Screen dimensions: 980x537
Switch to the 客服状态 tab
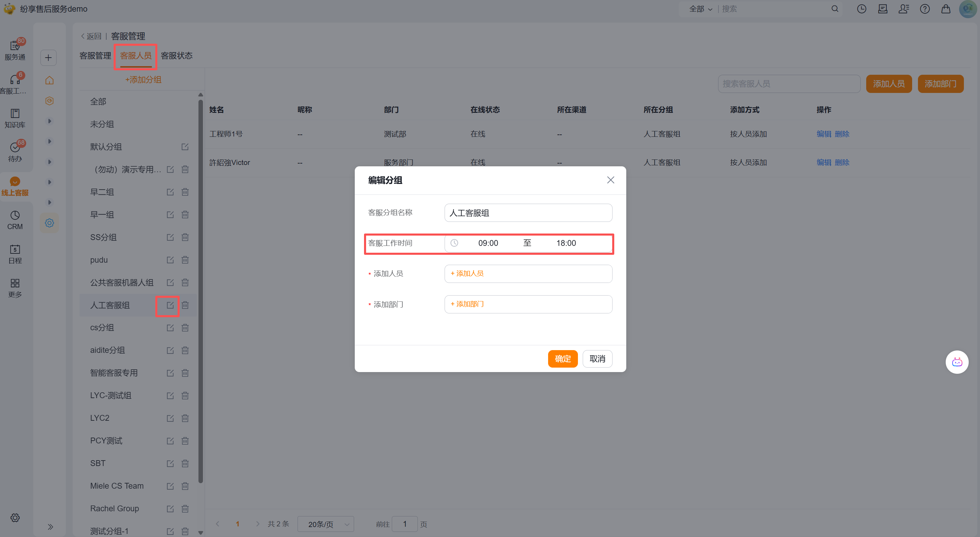(x=177, y=56)
